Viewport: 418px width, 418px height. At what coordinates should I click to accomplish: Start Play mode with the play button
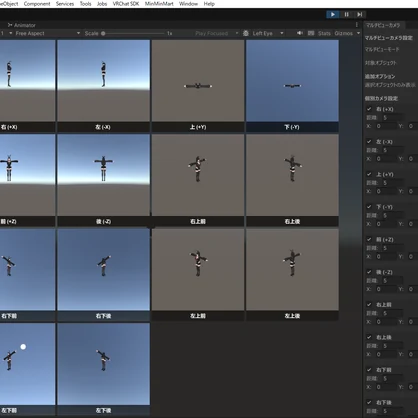tap(333, 14)
